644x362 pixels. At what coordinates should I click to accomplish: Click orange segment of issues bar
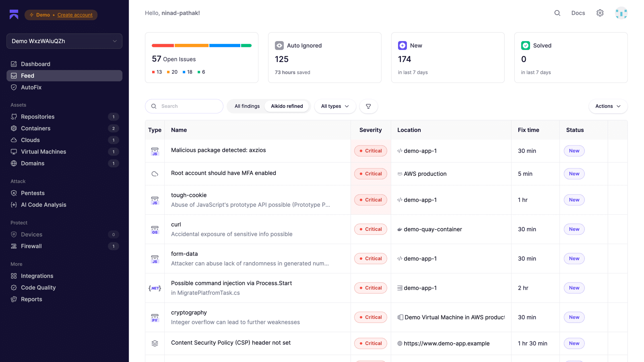[x=192, y=45]
